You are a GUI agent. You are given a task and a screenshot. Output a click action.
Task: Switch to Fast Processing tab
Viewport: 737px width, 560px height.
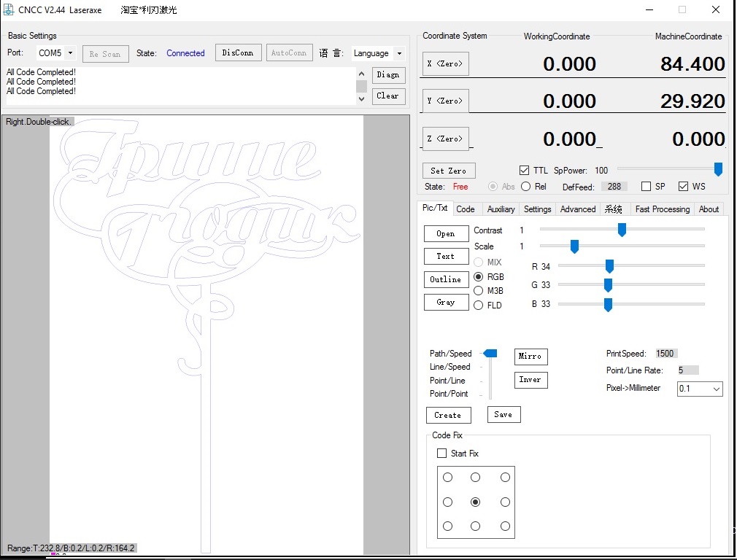pos(663,209)
